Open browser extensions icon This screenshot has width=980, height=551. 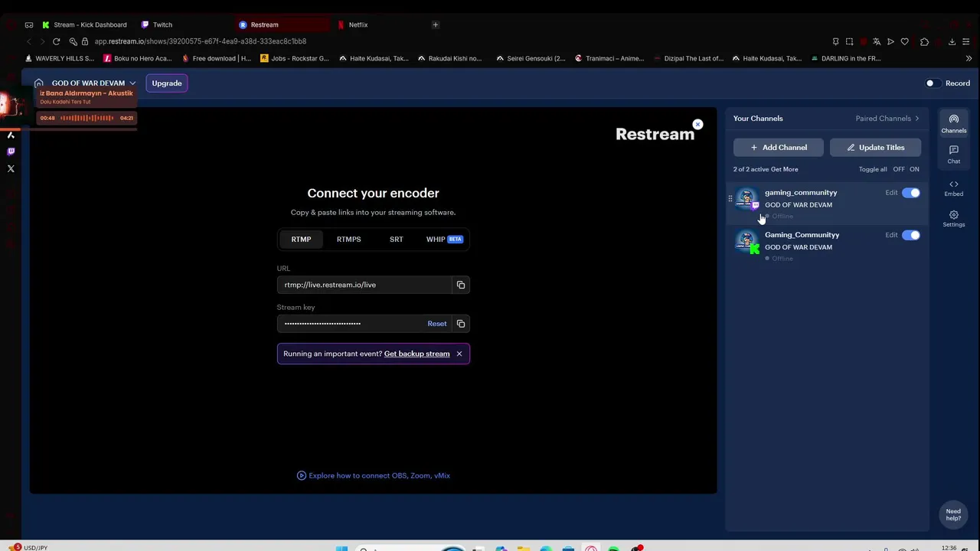[x=924, y=41]
